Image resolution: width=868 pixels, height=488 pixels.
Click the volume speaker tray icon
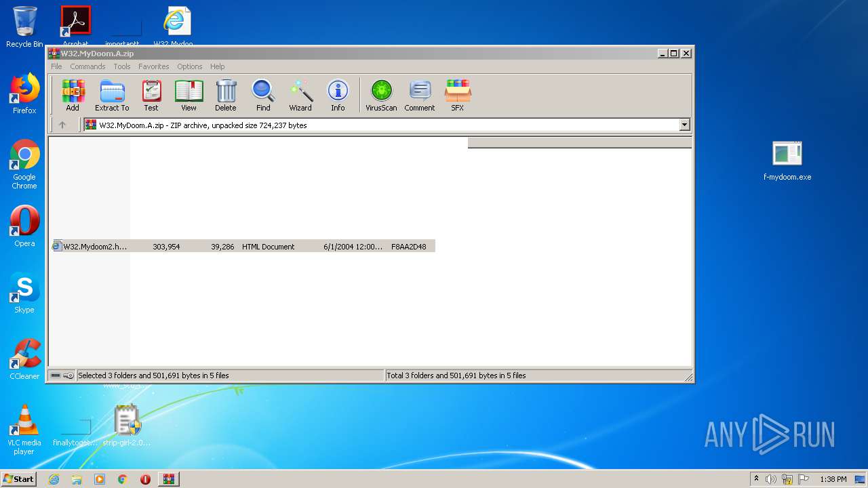pos(771,479)
